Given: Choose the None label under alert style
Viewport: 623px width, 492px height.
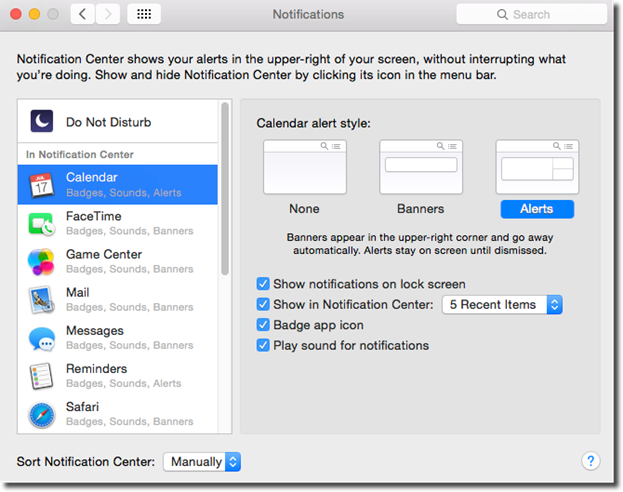Looking at the screenshot, I should point(304,209).
